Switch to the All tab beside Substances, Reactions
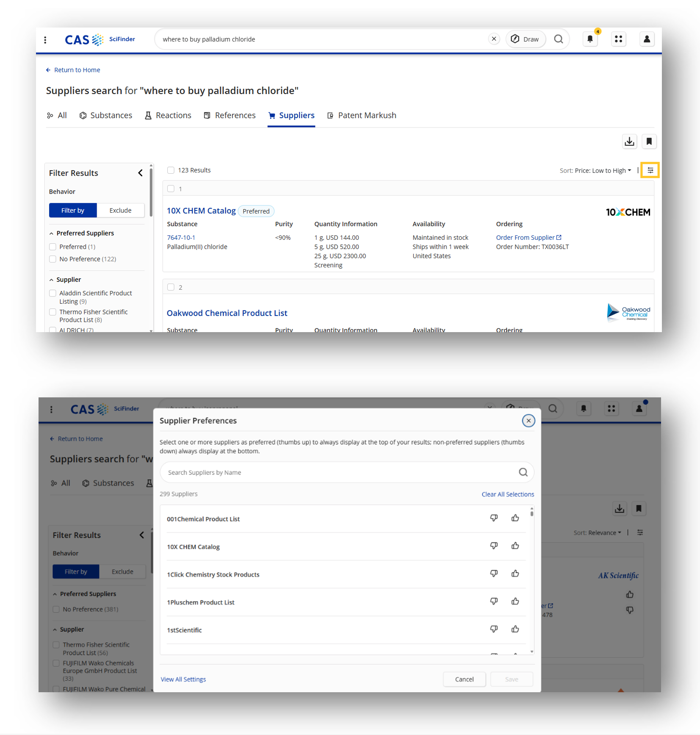 coord(57,116)
